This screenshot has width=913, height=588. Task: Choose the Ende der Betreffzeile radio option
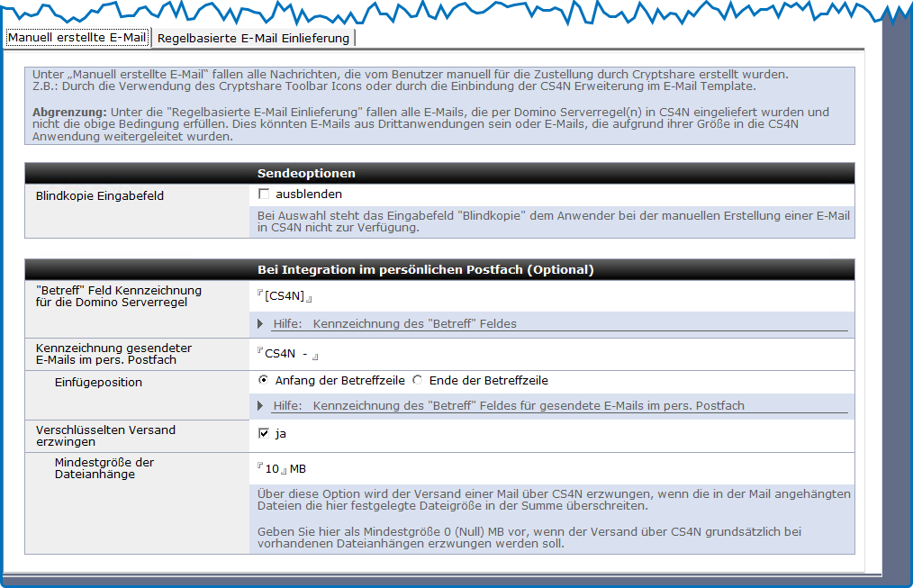417,380
